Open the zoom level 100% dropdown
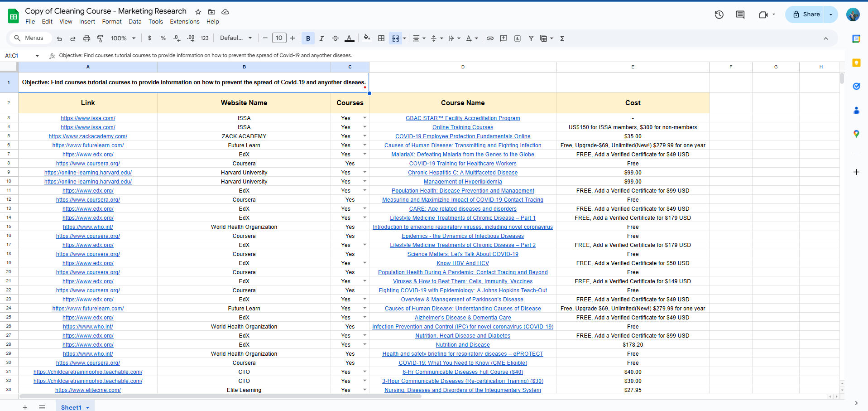 [123, 39]
